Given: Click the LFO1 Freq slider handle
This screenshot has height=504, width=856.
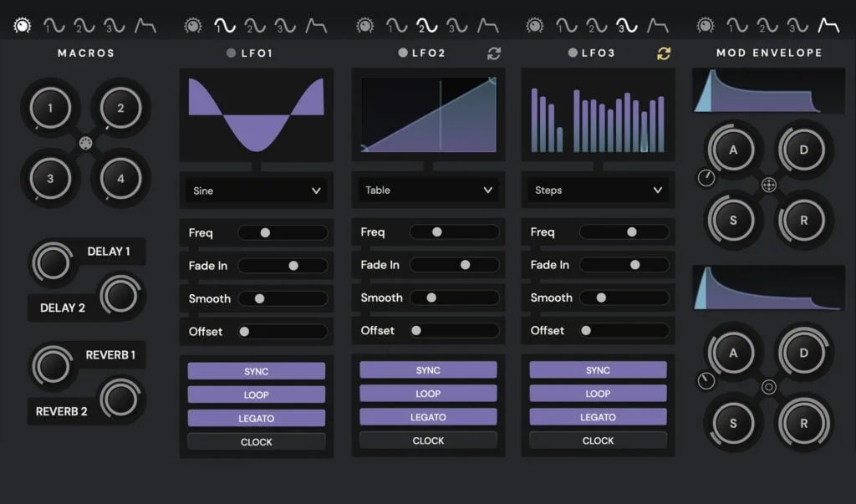Looking at the screenshot, I should 265,232.
